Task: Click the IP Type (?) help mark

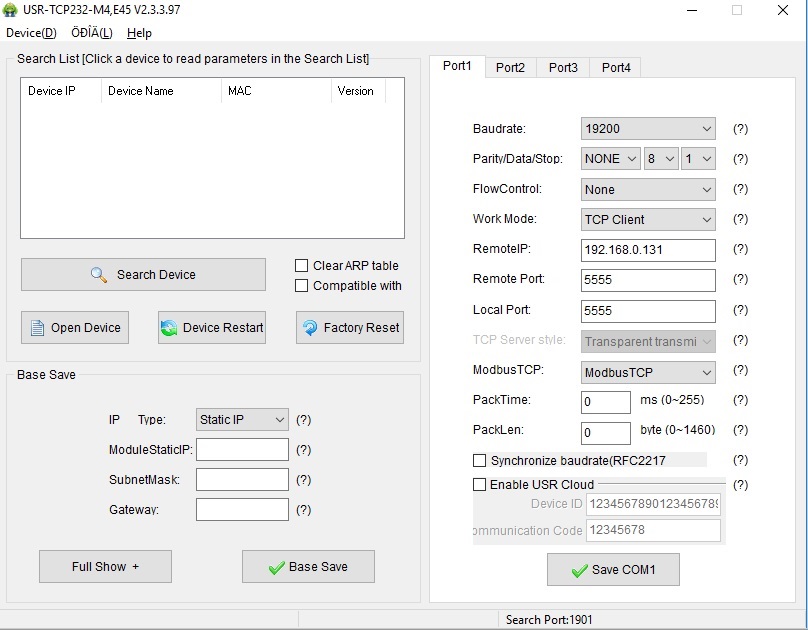Action: coord(304,420)
